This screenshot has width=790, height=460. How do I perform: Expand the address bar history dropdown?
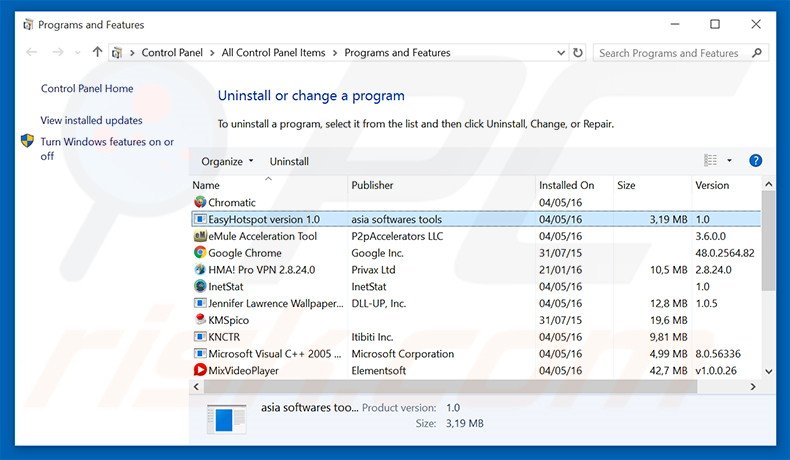pos(561,52)
